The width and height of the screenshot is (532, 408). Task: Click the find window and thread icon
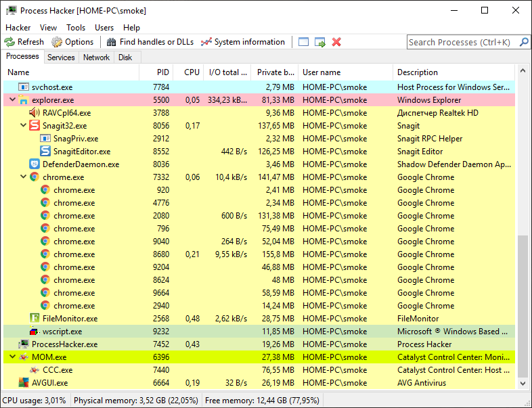click(x=319, y=42)
